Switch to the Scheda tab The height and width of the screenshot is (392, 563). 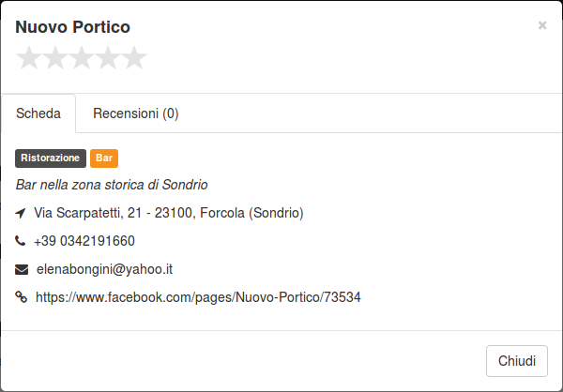tap(38, 113)
